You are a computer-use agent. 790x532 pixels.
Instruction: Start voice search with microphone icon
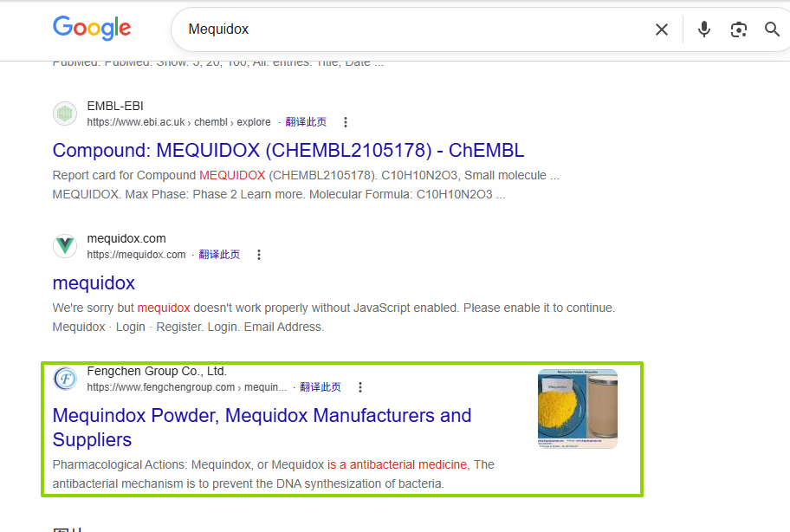pyautogui.click(x=704, y=29)
